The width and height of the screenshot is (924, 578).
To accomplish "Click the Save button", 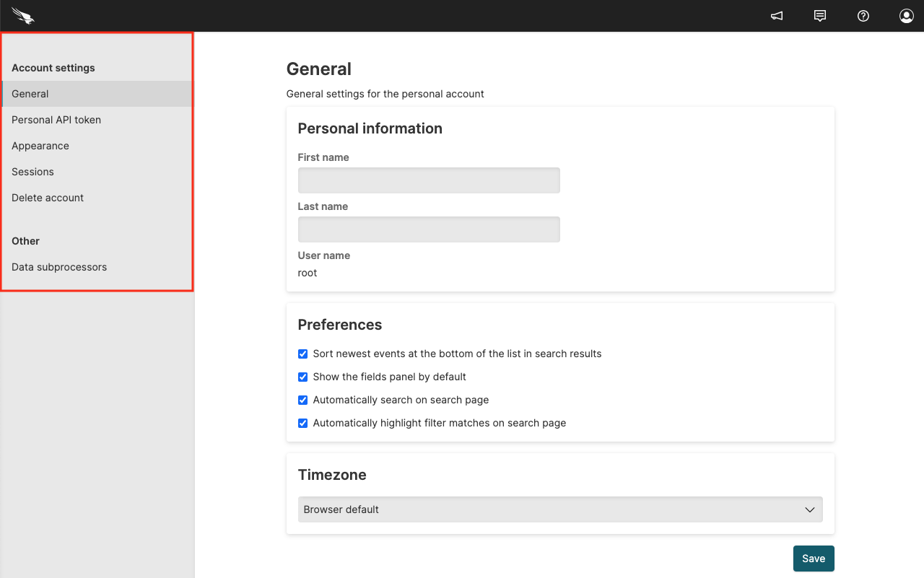I will pos(814,559).
